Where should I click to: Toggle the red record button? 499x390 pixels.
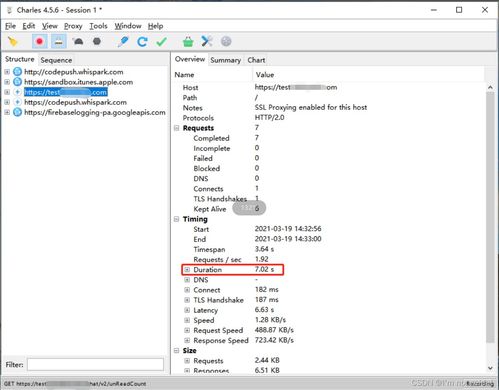pyautogui.click(x=40, y=42)
